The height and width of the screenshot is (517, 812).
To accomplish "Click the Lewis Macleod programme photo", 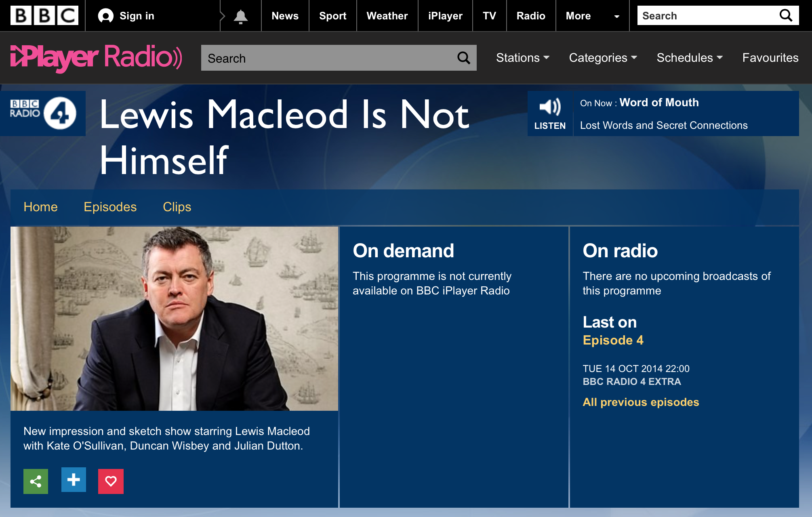I will [174, 319].
